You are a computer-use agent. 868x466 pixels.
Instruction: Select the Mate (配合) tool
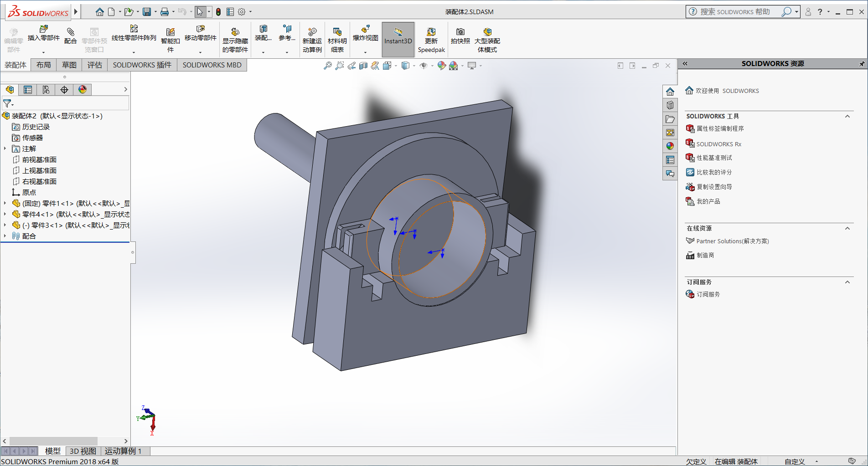click(x=71, y=32)
